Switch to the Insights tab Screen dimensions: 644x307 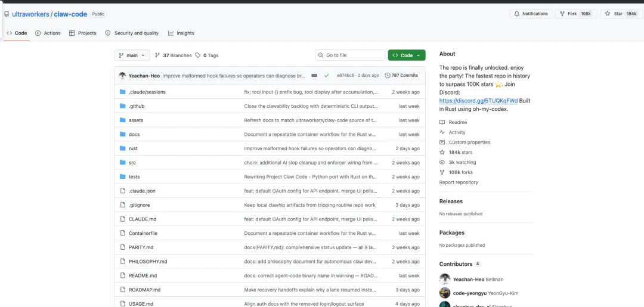pyautogui.click(x=181, y=33)
